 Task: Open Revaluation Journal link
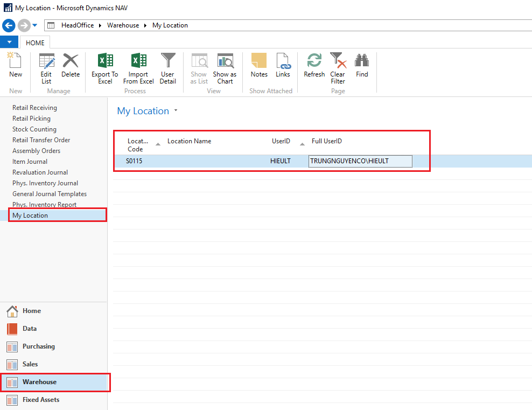point(40,172)
